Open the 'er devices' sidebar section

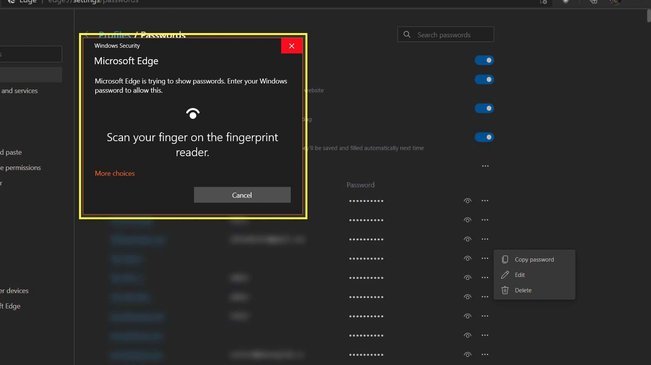(x=14, y=291)
